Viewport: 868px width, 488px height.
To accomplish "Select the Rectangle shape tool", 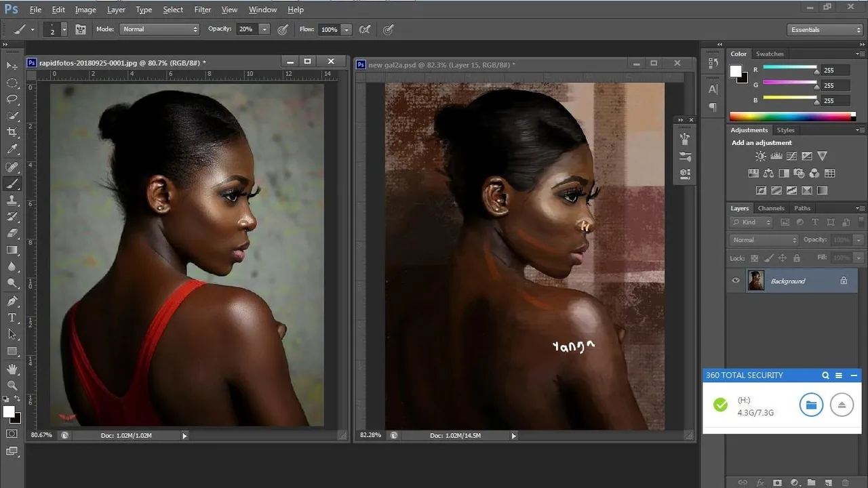I will 12,351.
